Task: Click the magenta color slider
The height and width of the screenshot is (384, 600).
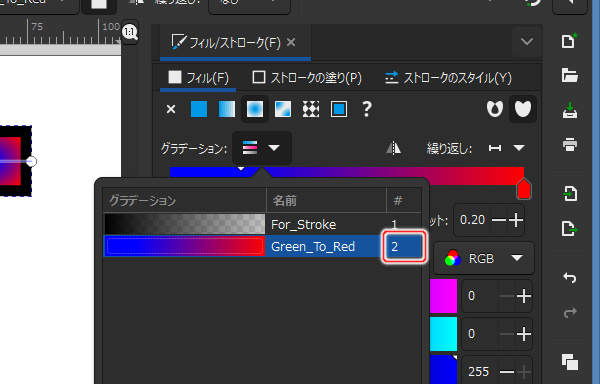Action: 443,296
